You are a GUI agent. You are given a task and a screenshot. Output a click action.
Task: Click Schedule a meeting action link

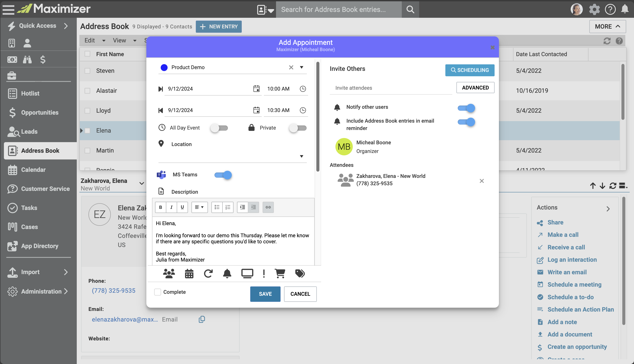point(574,284)
